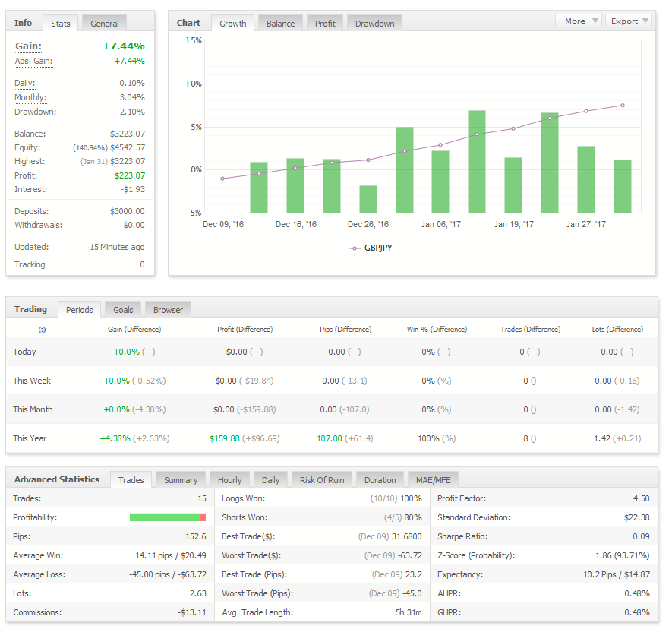Click the $223.07 Profit value
This screenshot has height=629, width=672.
click(x=130, y=175)
